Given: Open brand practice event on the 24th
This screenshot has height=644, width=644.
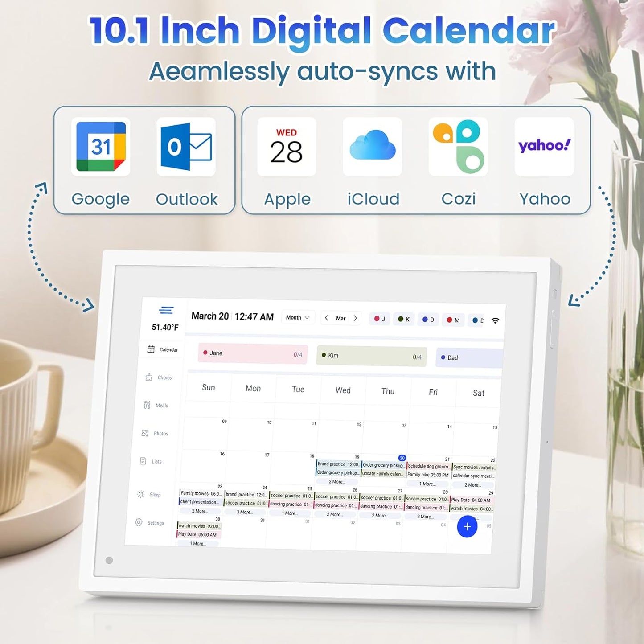Looking at the screenshot, I should pos(246,494).
